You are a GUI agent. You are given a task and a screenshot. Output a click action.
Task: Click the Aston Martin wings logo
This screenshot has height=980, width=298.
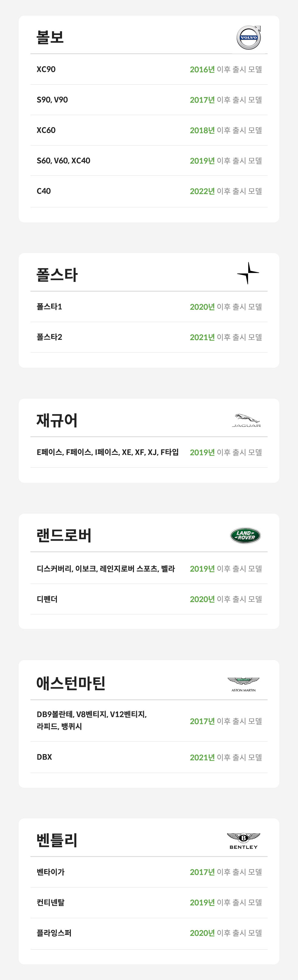[x=243, y=684]
